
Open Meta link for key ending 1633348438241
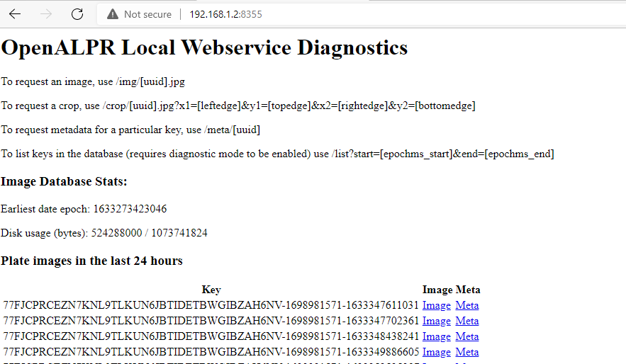[466, 336]
